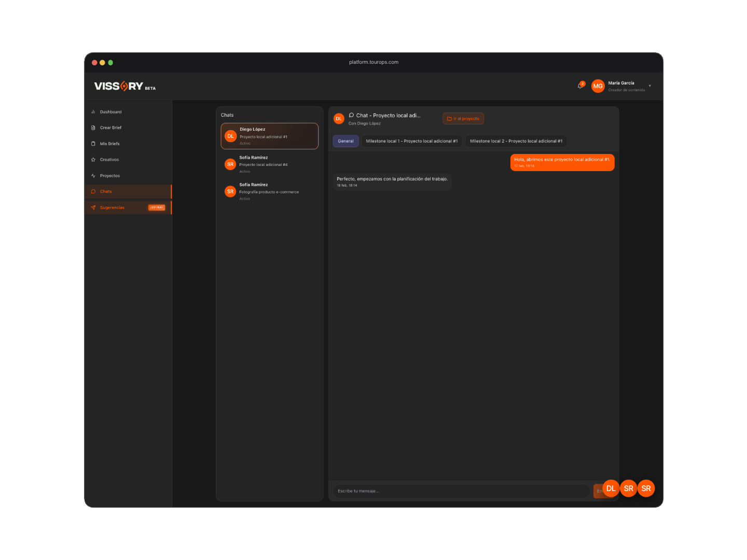Viewport: 747px width, 560px height.
Task: Select the Dashboard chart icon in sidebar
Action: point(94,111)
